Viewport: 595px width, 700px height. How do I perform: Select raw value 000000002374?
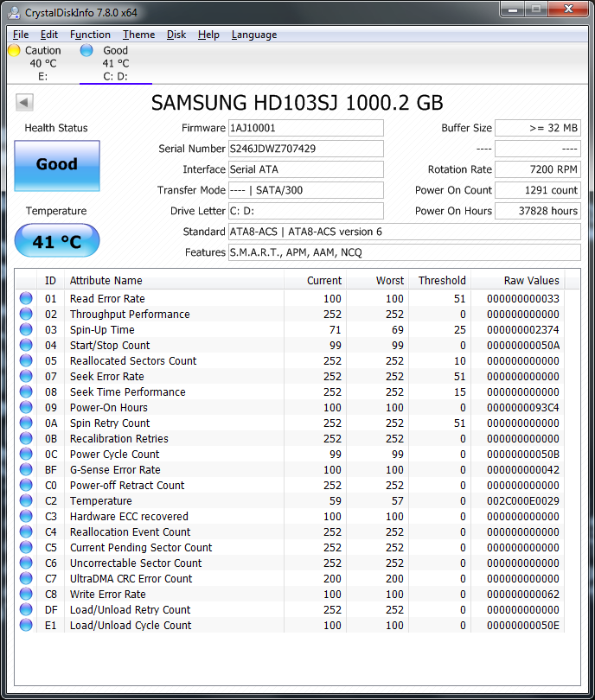(x=523, y=330)
